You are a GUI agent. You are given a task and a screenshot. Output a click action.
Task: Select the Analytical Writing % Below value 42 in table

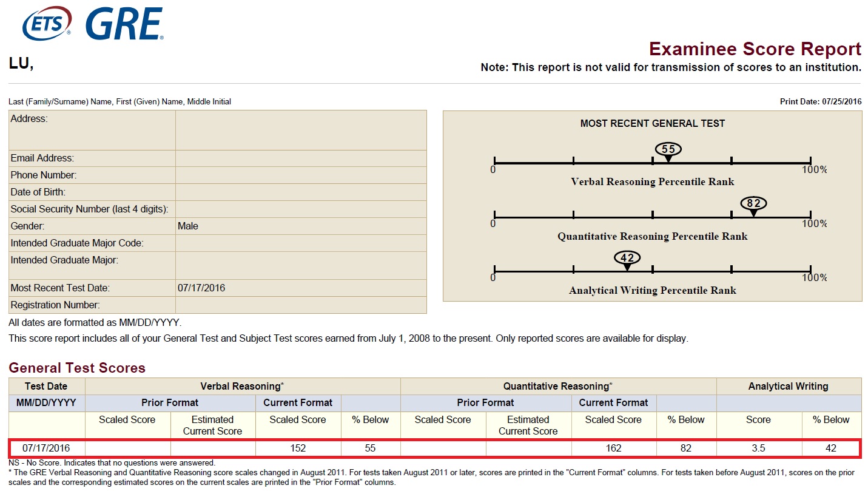click(831, 449)
